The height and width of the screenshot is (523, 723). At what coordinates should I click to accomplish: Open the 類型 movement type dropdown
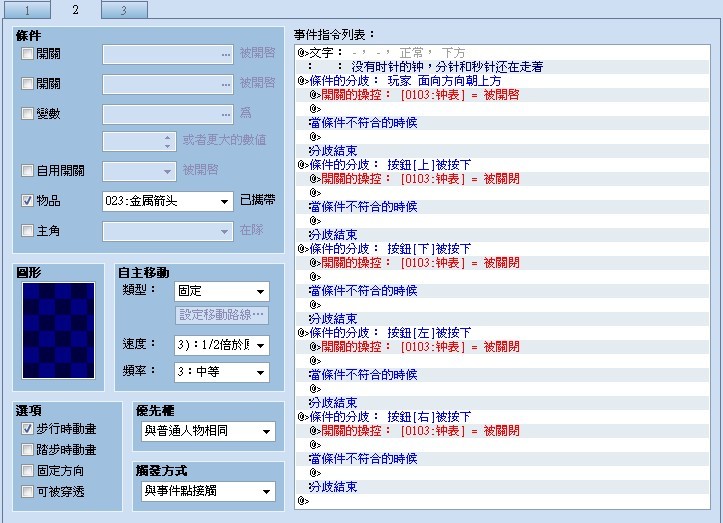222,291
